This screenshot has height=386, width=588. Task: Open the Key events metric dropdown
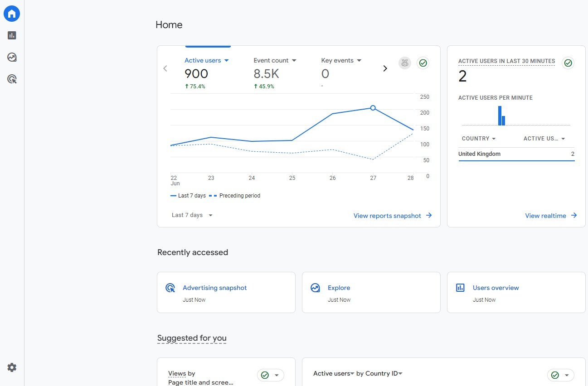(x=341, y=60)
